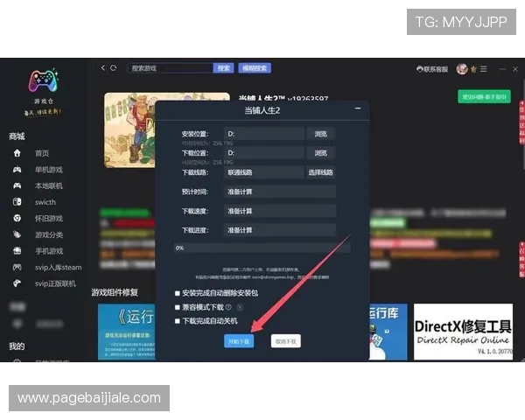
Task: Click the white 取消下载 button
Action: [285, 341]
